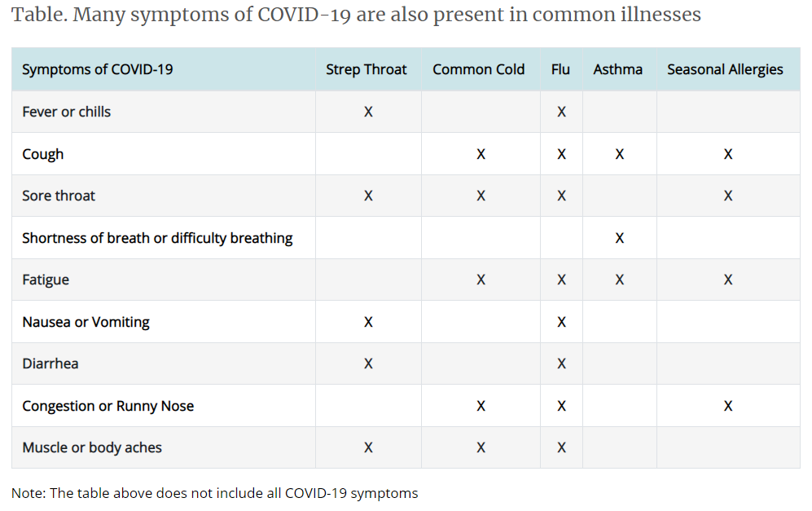Click the Cough row label

[43, 154]
